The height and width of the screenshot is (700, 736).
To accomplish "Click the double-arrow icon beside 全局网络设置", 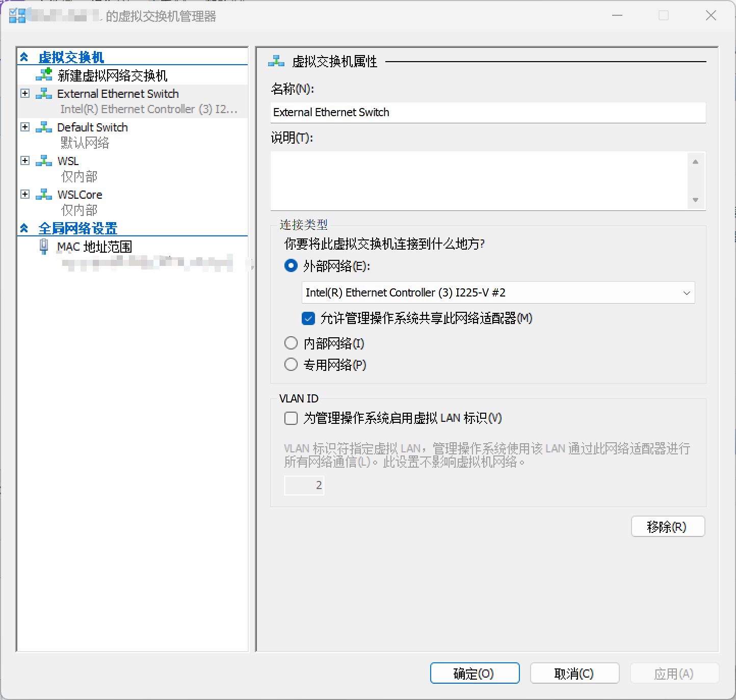I will (23, 228).
